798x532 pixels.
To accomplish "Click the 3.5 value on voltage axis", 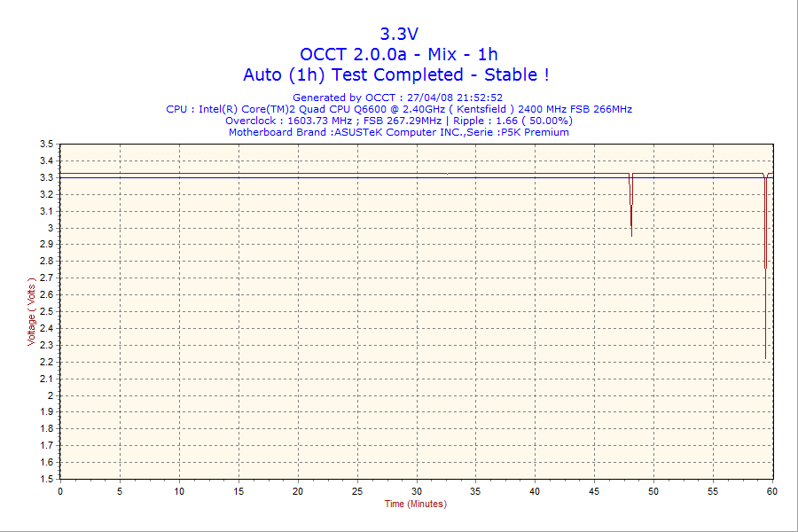I will pos(46,144).
